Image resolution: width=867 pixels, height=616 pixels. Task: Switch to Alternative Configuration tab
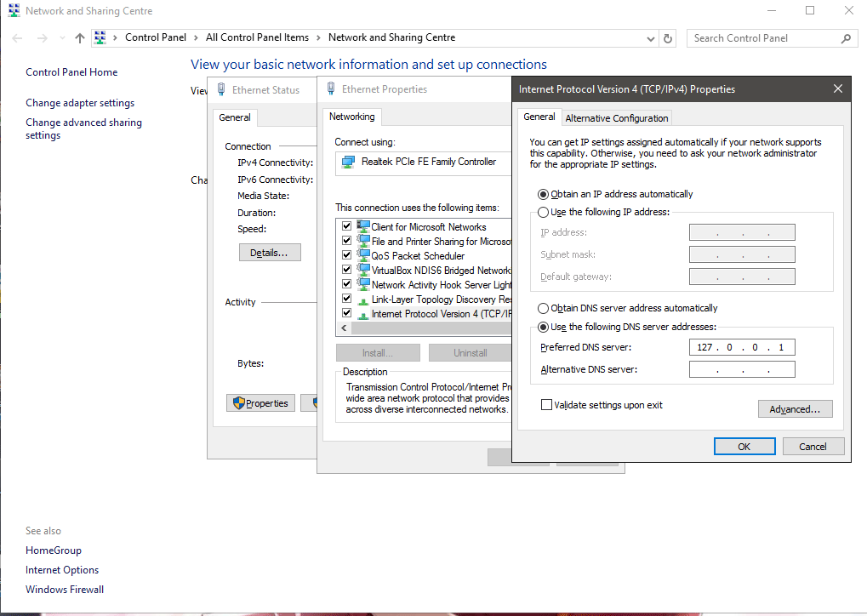click(617, 118)
